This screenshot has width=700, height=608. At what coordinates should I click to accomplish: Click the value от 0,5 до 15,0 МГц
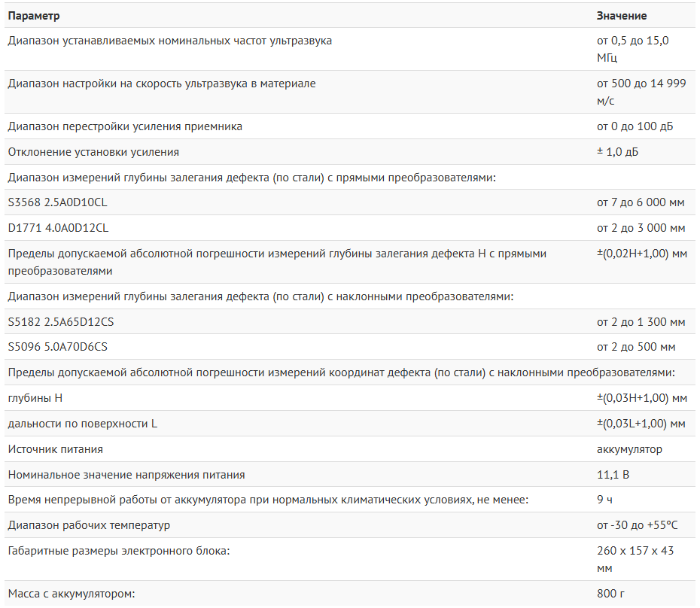point(632,49)
